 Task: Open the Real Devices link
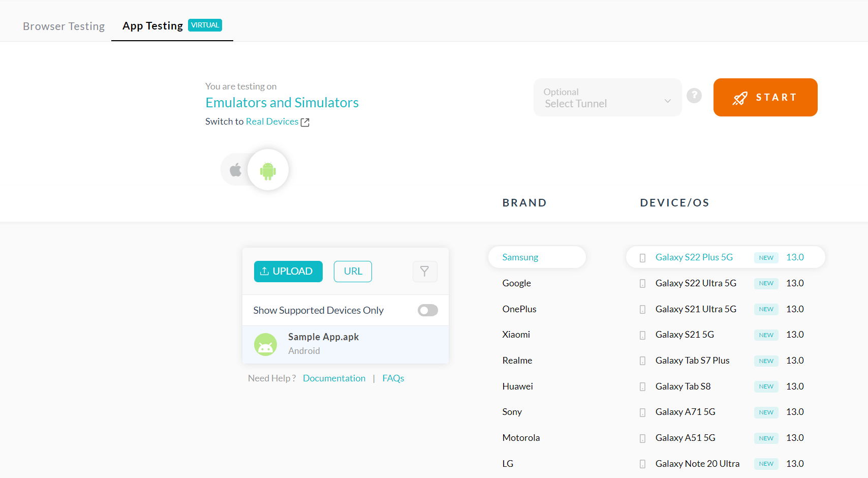(x=272, y=122)
